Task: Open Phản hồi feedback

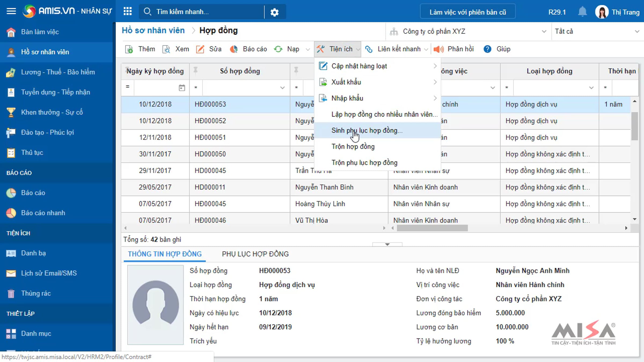Action: pyautogui.click(x=453, y=49)
